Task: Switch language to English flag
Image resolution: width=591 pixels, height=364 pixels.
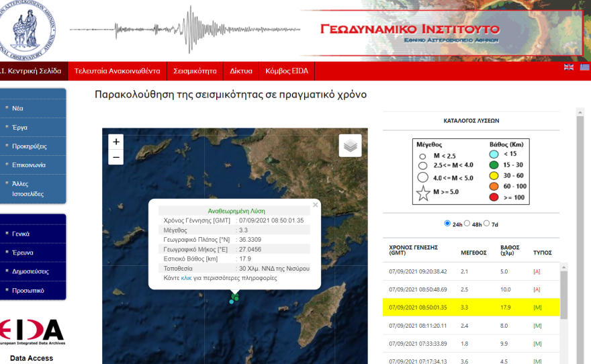Action: (569, 67)
